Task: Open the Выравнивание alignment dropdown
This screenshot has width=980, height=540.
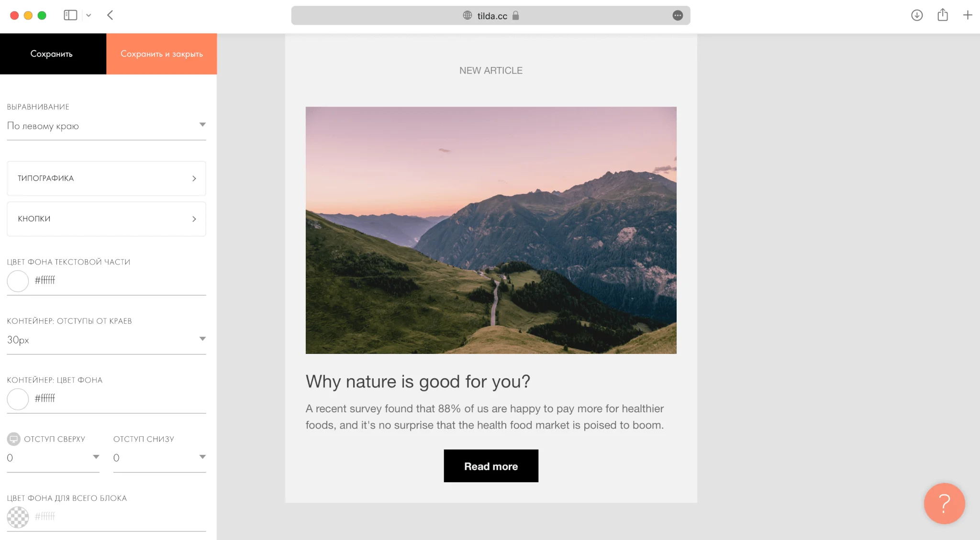Action: point(106,126)
